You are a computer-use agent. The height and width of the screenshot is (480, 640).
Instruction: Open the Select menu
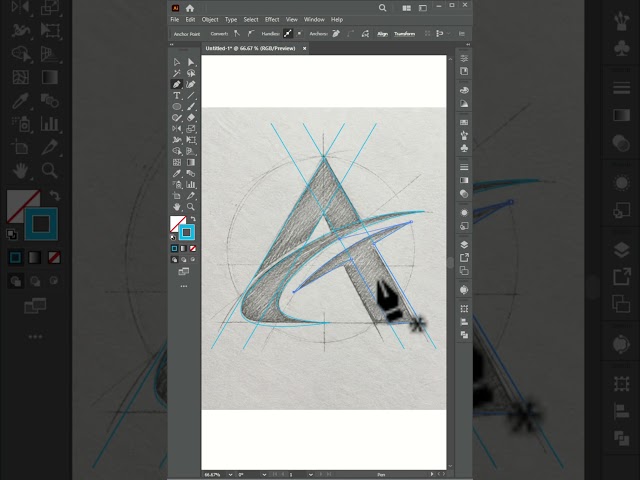tap(251, 20)
